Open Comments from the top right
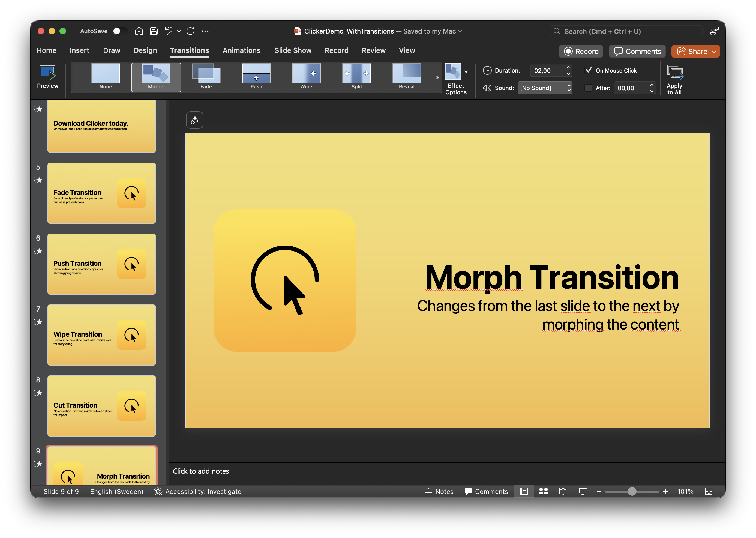The height and width of the screenshot is (538, 756). pyautogui.click(x=637, y=51)
